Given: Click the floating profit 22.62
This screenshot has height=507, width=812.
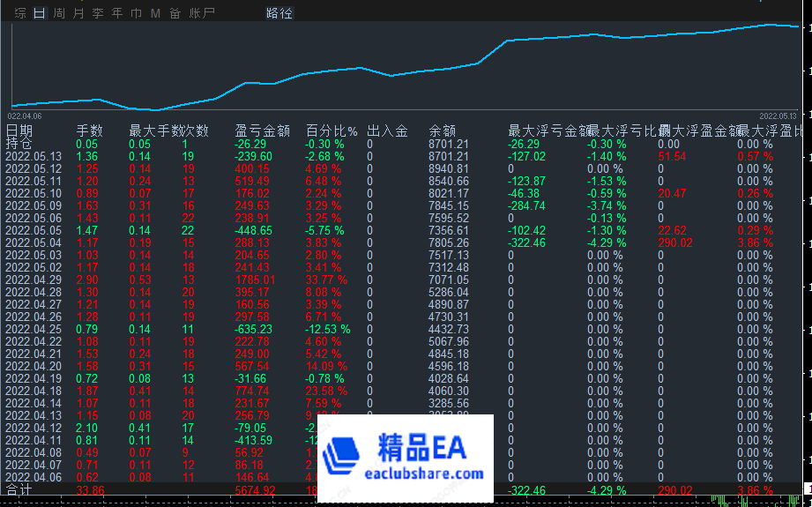Looking at the screenshot, I should point(672,230).
